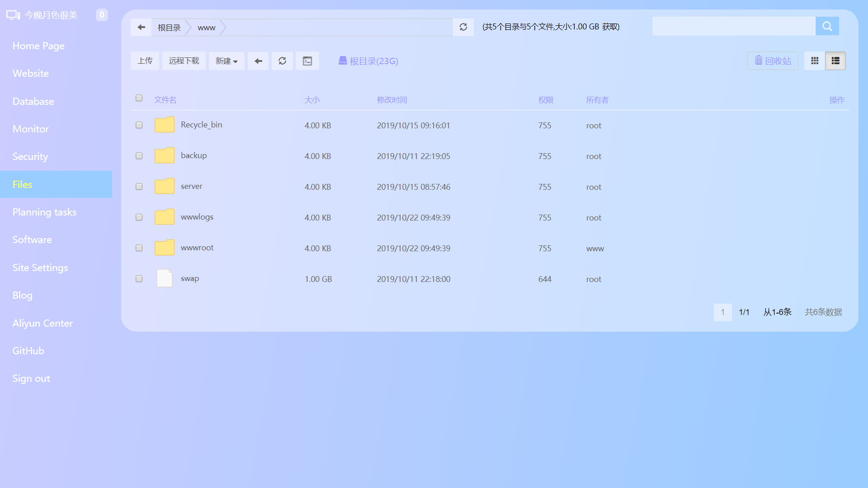Click the 文件名 column header
Viewport: 868px width, 488px height.
[x=165, y=100]
